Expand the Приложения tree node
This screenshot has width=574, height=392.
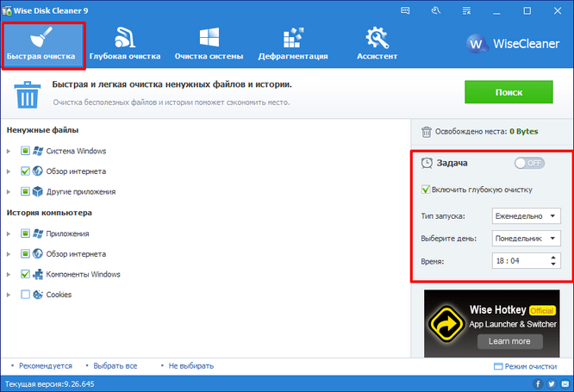9,233
